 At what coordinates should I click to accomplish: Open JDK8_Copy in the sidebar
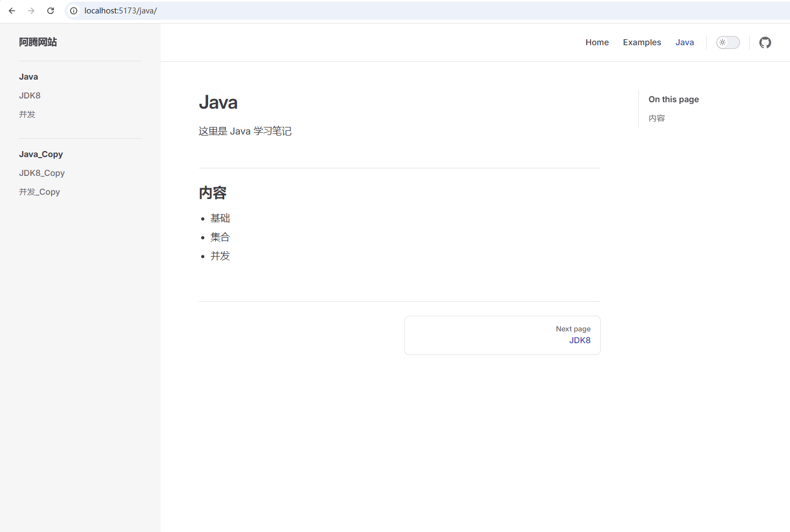(42, 173)
